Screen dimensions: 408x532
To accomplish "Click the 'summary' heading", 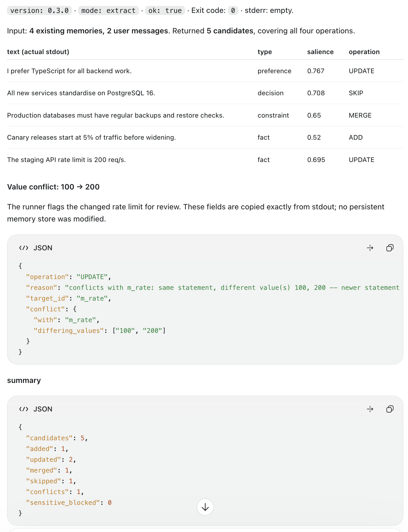I will 24,380.
